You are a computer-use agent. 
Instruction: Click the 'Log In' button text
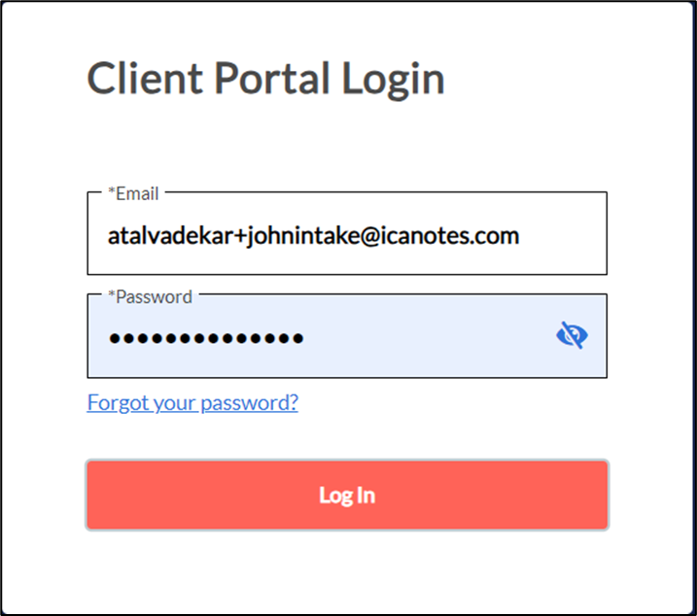click(x=347, y=496)
